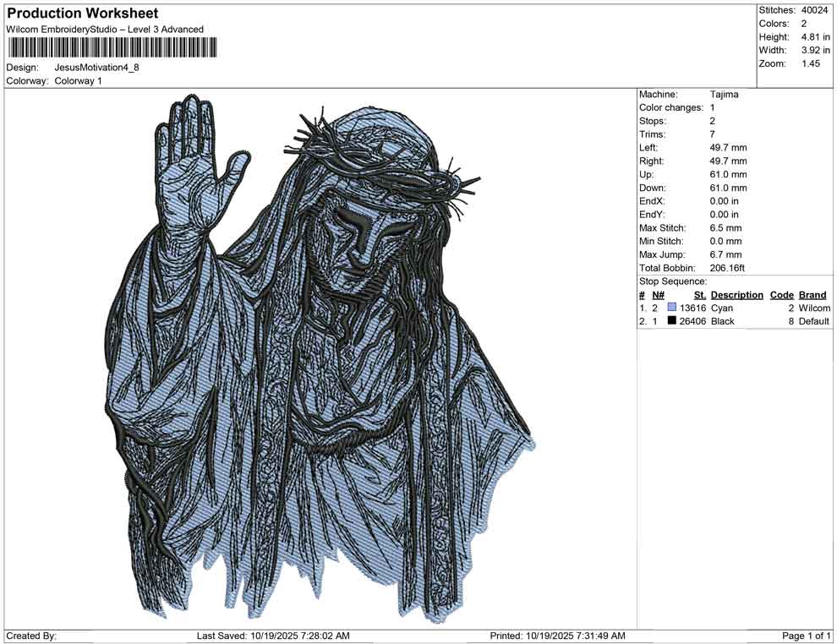Click the Production Worksheet title
This screenshot has height=644, width=837.
pyautogui.click(x=82, y=14)
